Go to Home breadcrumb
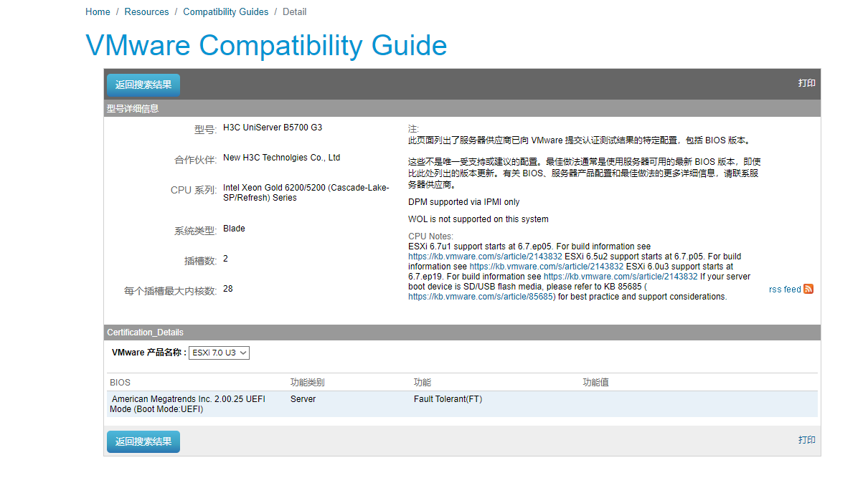The width and height of the screenshot is (868, 483). point(98,11)
